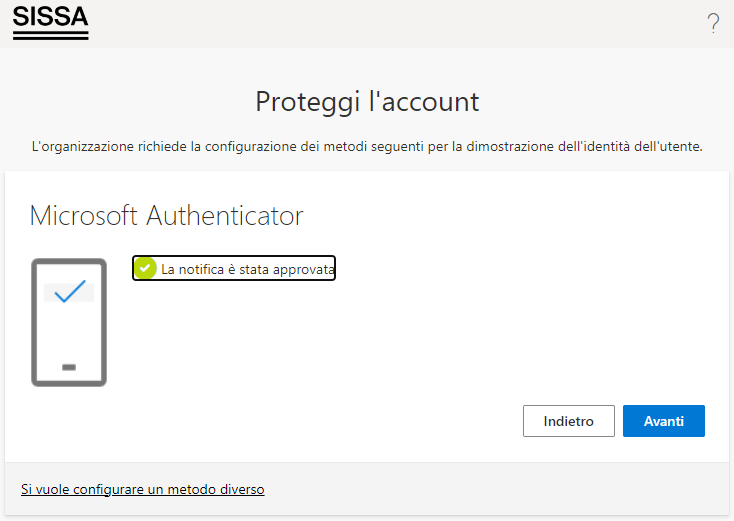Go back using the Indietro button
734x521 pixels.
pyautogui.click(x=568, y=421)
